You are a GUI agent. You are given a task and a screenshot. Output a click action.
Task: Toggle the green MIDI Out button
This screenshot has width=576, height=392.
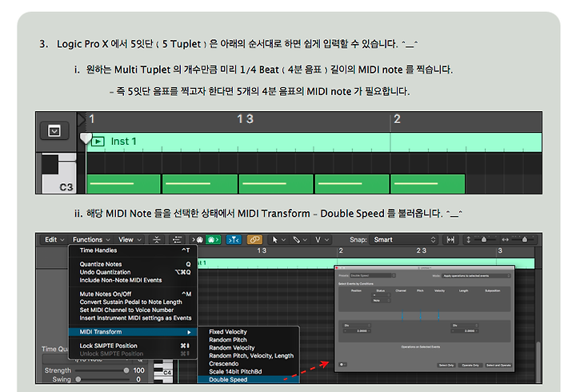213,239
